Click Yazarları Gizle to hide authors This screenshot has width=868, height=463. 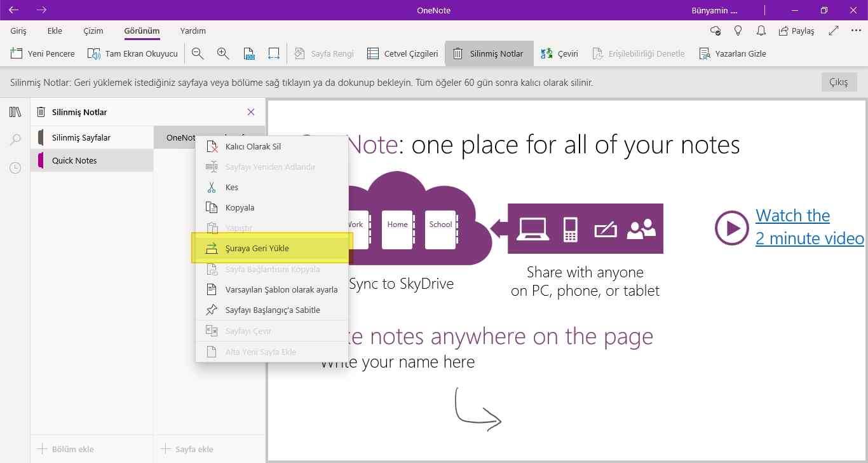(x=732, y=53)
